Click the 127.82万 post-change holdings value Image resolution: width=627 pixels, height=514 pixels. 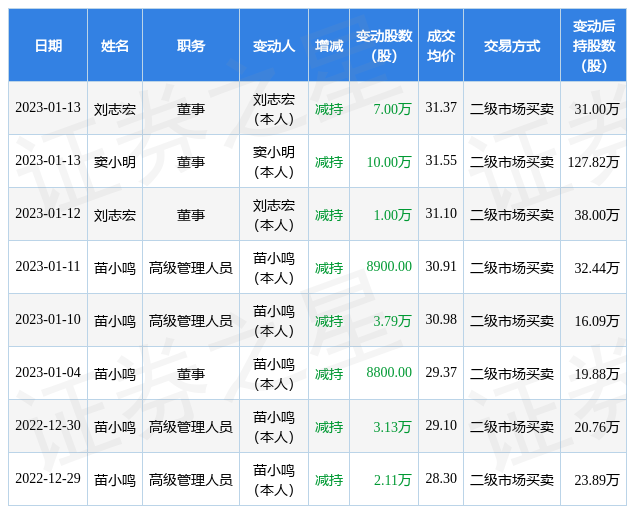[x=593, y=162]
